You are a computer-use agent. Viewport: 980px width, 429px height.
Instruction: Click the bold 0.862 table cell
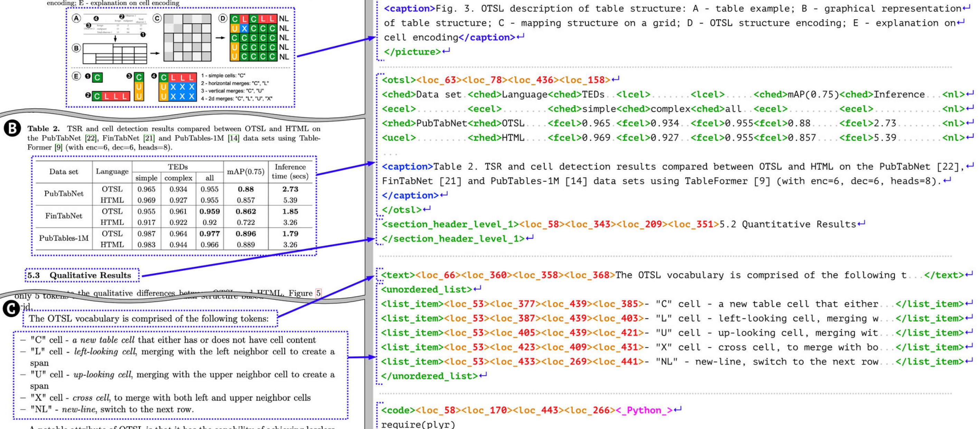click(x=246, y=211)
